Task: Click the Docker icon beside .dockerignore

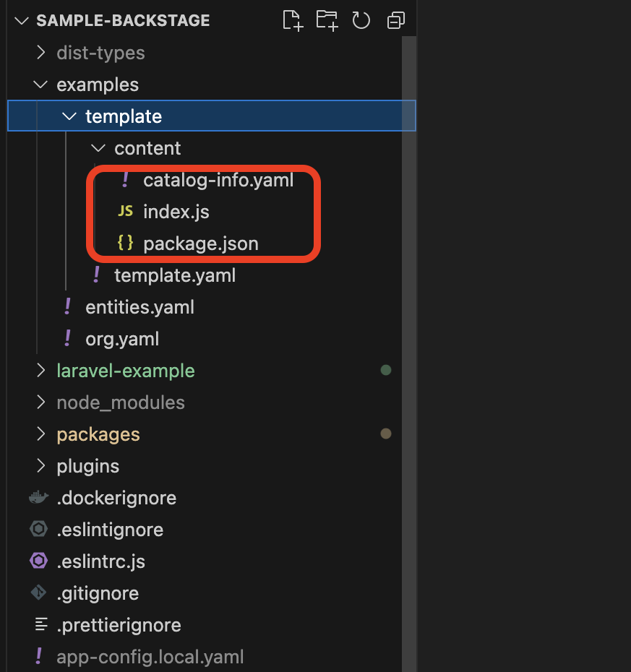Action: [38, 498]
